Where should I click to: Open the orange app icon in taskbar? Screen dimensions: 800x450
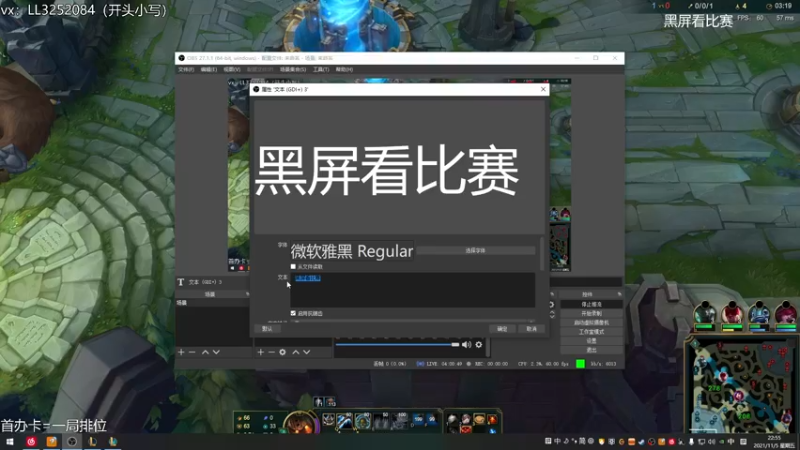(x=52, y=442)
